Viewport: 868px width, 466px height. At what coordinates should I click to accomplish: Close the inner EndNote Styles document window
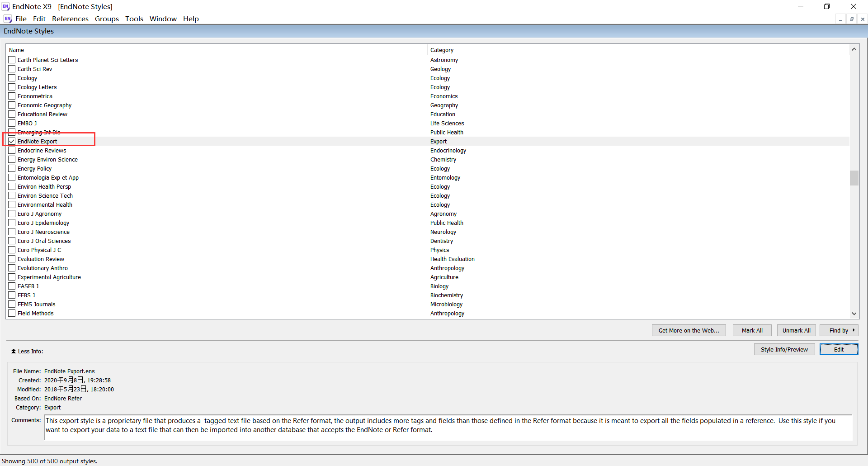click(x=863, y=19)
